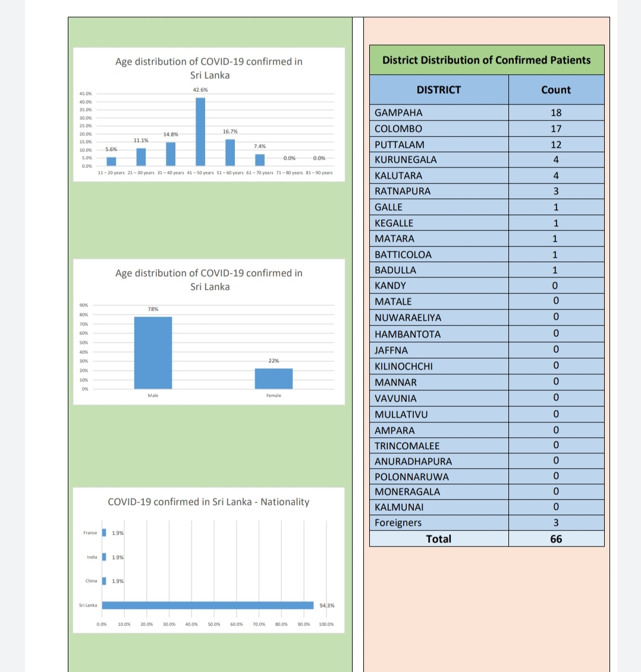This screenshot has height=672, width=641.
Task: Click the Total count cell showing 66
Action: [557, 539]
